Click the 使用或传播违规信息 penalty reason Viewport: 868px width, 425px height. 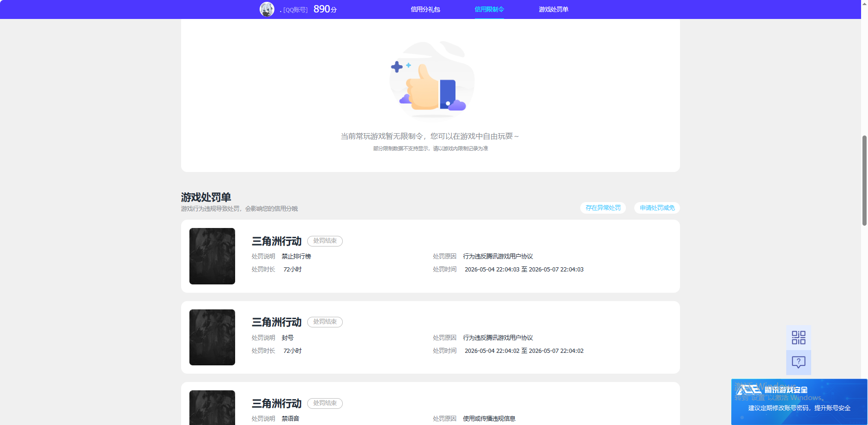489,419
